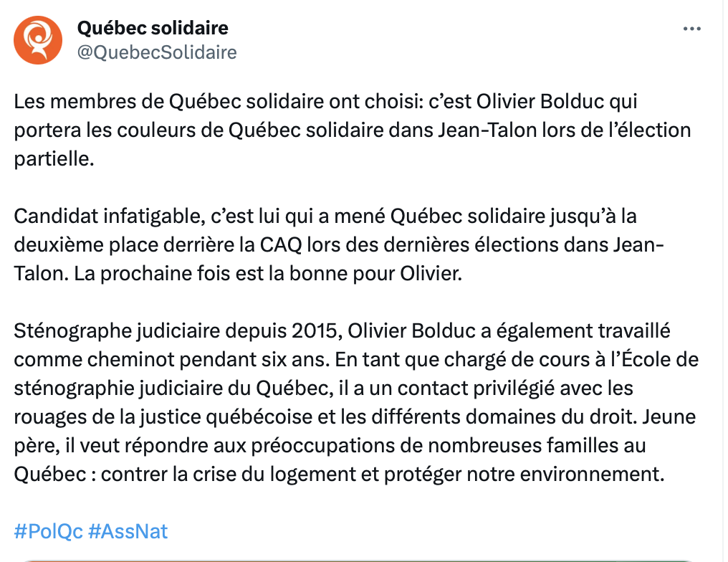Click the @QuebecSolidaire handle
Viewport: 728px width, 562px height.
pos(157,52)
